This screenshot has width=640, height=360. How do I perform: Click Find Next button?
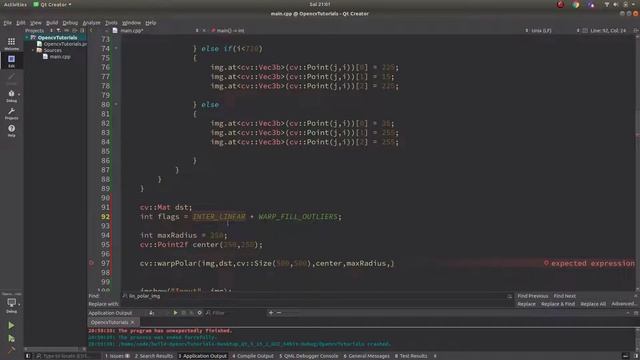565,296
